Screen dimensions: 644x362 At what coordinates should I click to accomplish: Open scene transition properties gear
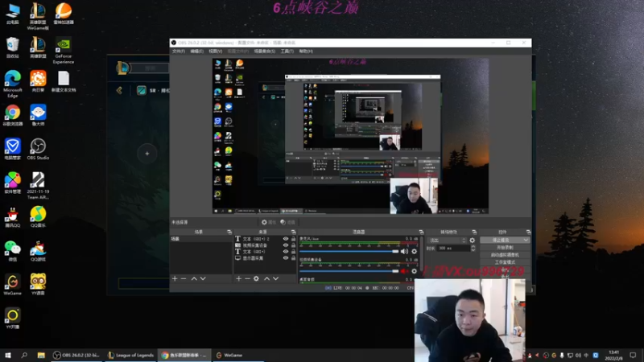473,240
